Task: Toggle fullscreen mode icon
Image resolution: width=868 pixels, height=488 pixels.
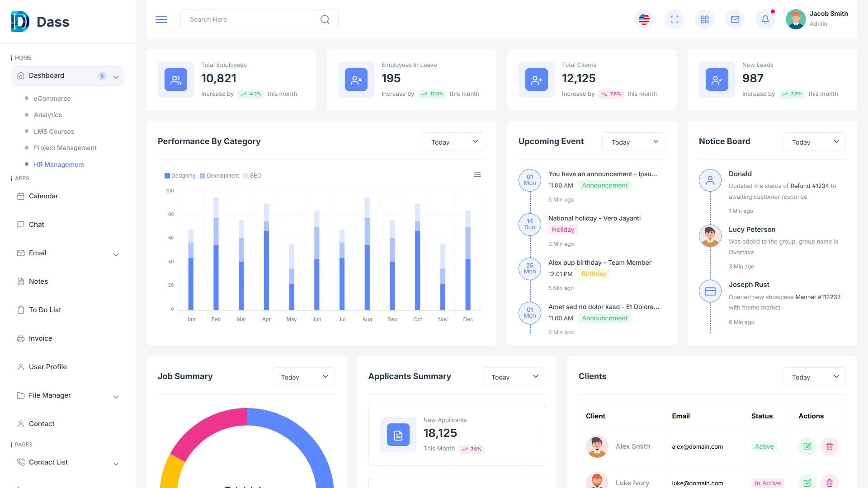Action: [675, 19]
